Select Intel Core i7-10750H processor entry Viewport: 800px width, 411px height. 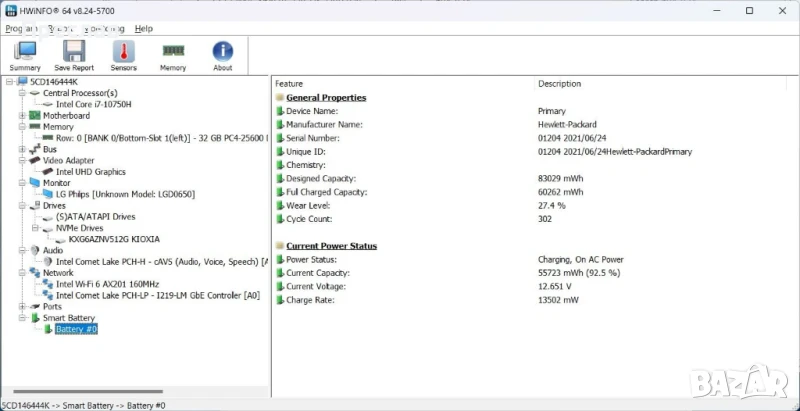click(x=93, y=104)
